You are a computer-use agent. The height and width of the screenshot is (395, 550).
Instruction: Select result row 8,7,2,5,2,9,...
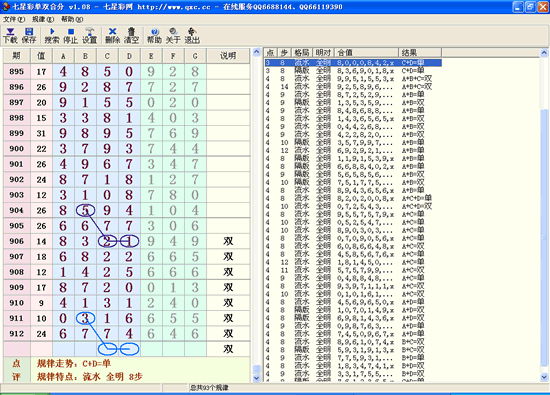(x=353, y=94)
